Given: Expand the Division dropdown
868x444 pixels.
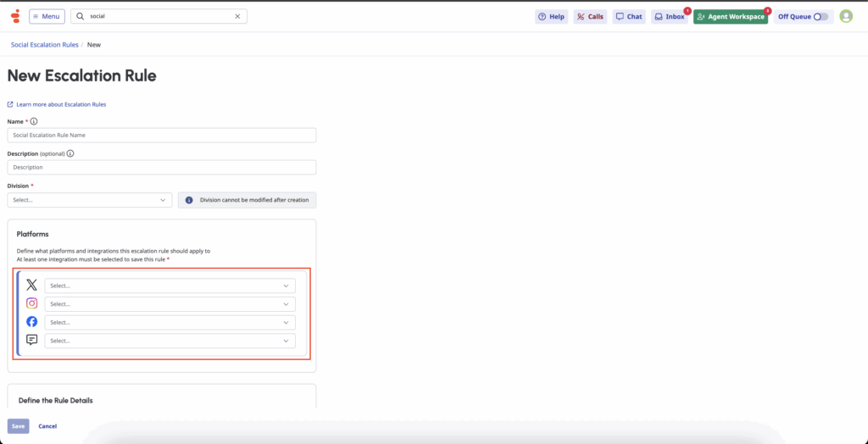Looking at the screenshot, I should 89,200.
